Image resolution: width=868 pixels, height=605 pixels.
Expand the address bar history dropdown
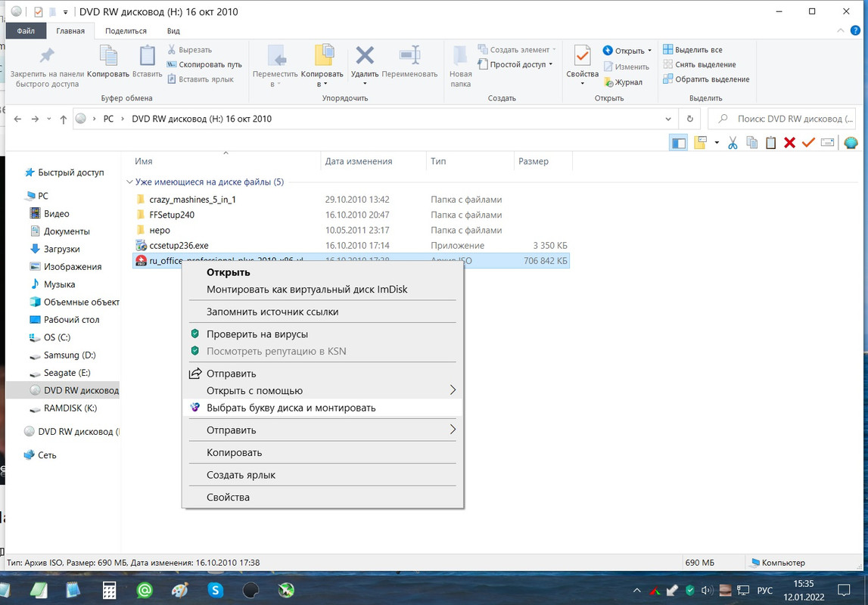coord(668,119)
